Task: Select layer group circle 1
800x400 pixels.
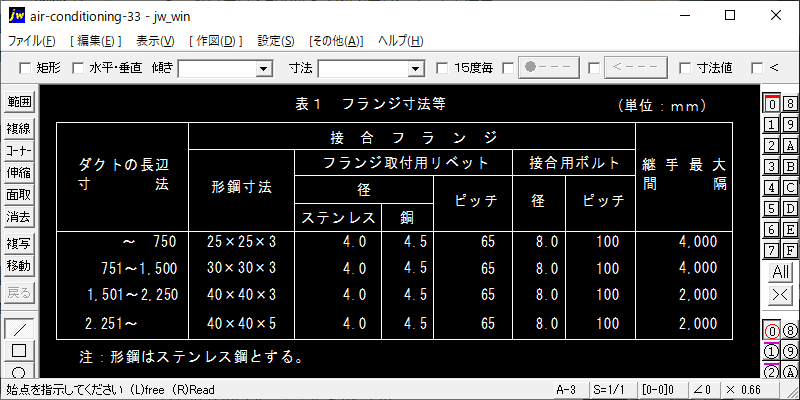Action: click(772, 352)
